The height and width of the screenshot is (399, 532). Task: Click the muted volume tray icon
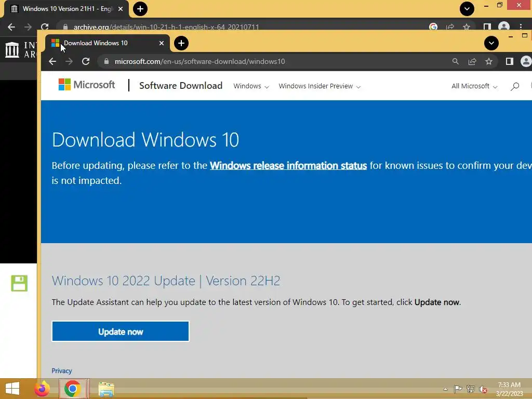(483, 389)
